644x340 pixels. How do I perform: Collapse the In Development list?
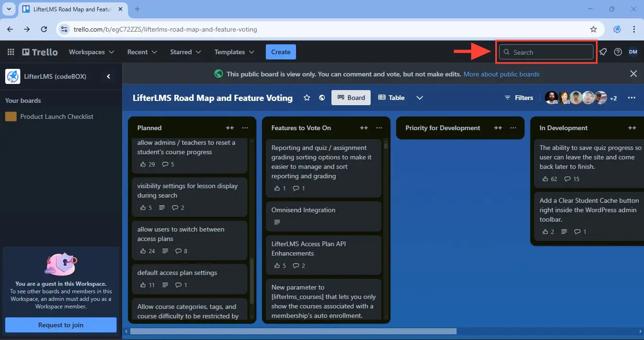pos(632,128)
